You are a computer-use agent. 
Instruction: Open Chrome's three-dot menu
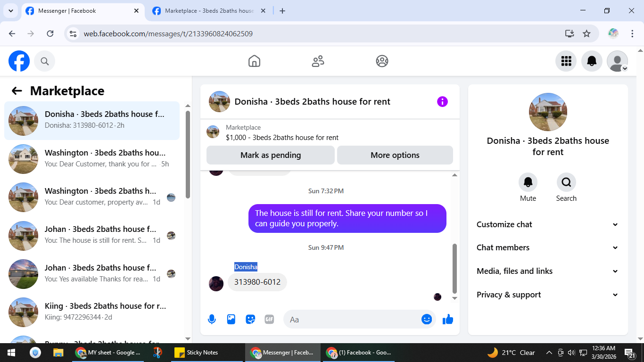[633, 33]
